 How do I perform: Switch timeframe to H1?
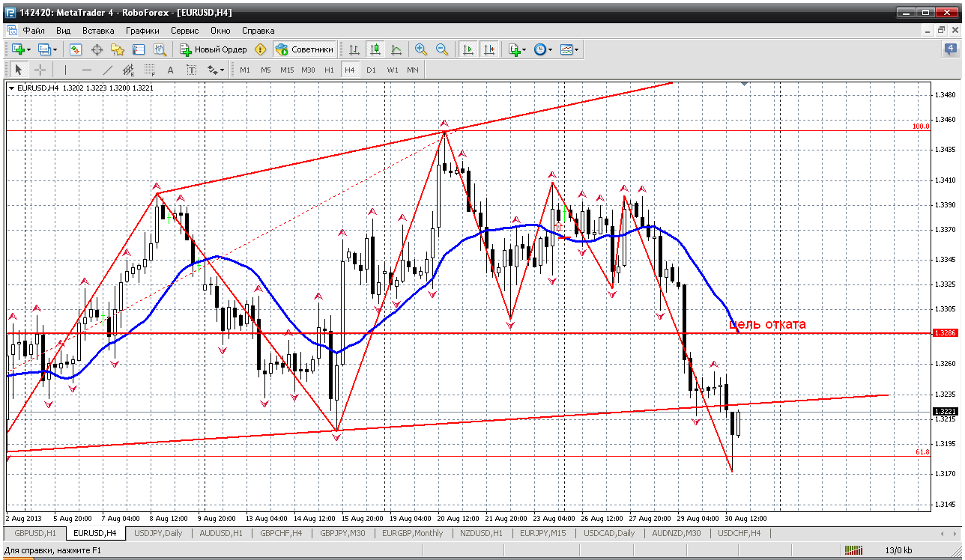click(329, 70)
